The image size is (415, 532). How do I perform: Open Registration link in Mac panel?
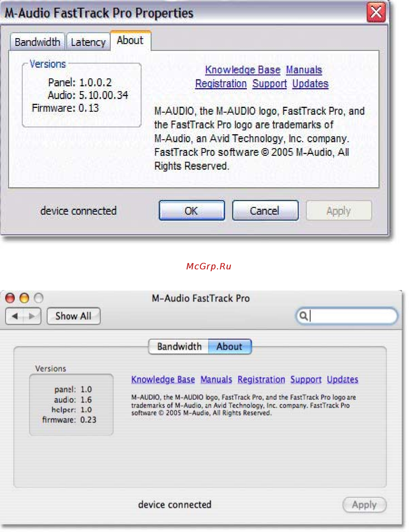(x=261, y=380)
